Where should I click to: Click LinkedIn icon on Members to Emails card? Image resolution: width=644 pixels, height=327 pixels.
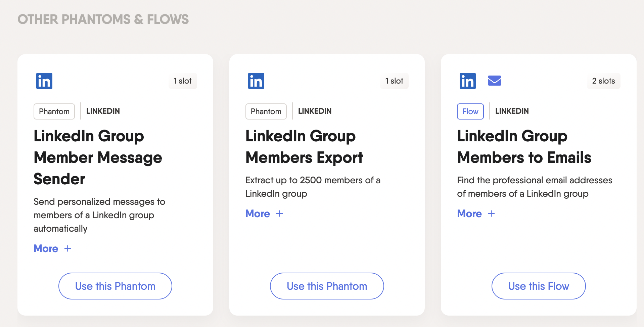point(467,81)
